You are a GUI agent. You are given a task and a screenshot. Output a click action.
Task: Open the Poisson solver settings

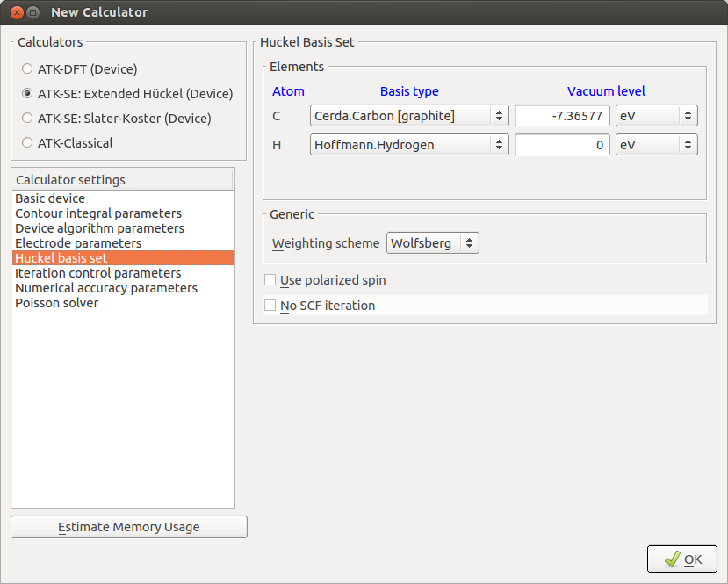pos(56,303)
